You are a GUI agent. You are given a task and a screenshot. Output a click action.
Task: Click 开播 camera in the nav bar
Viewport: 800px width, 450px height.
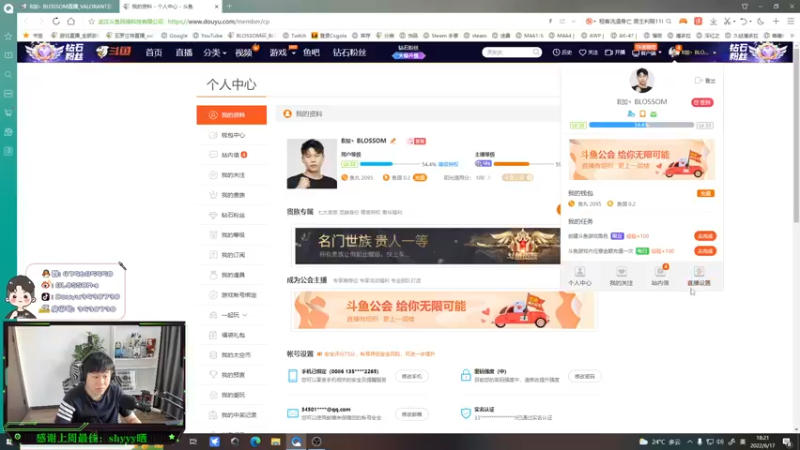pos(615,53)
